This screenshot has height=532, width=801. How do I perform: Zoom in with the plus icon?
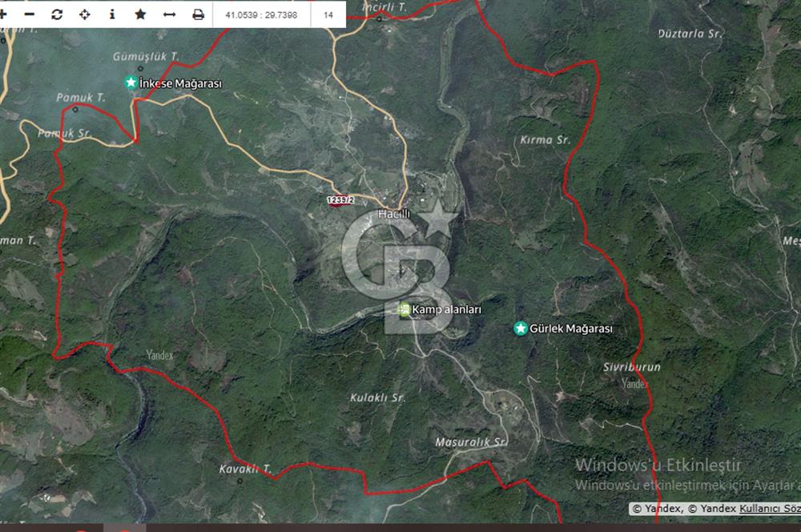click(4, 14)
